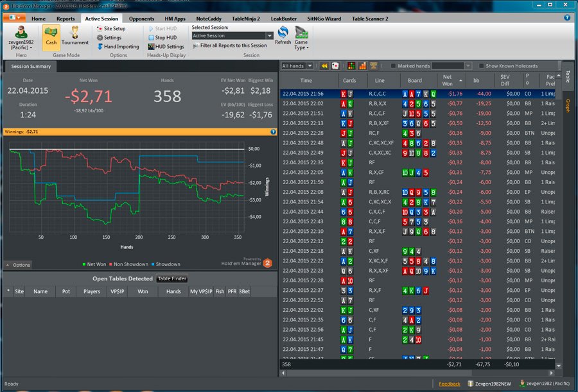The height and width of the screenshot is (392, 578).
Task: Click zevgen1982 (Pacific) hero in status bar
Action: point(545,384)
